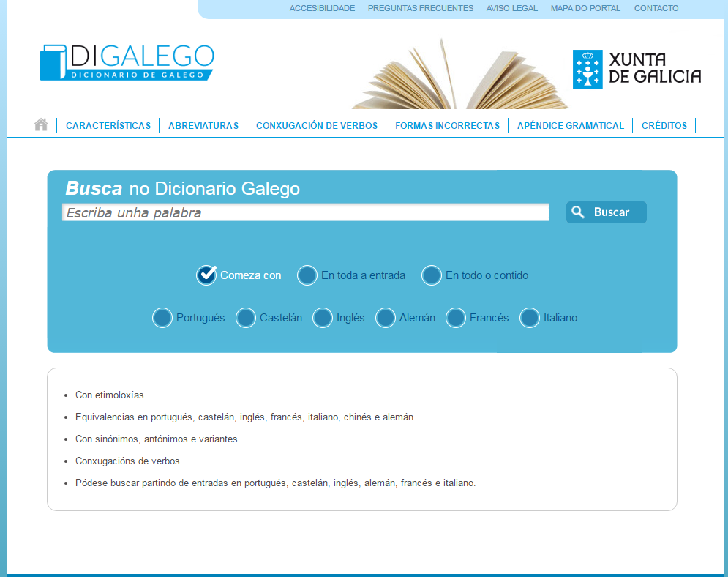Click the DiGalego dictionary logo
Screen dimensions: 728x577
tap(127, 62)
